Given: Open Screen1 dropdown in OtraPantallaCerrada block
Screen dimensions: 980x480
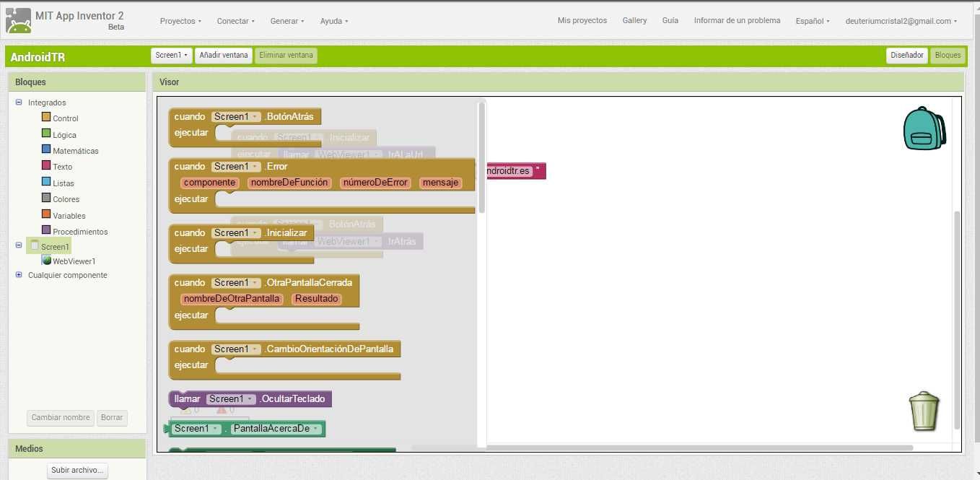Looking at the screenshot, I should click(236, 283).
